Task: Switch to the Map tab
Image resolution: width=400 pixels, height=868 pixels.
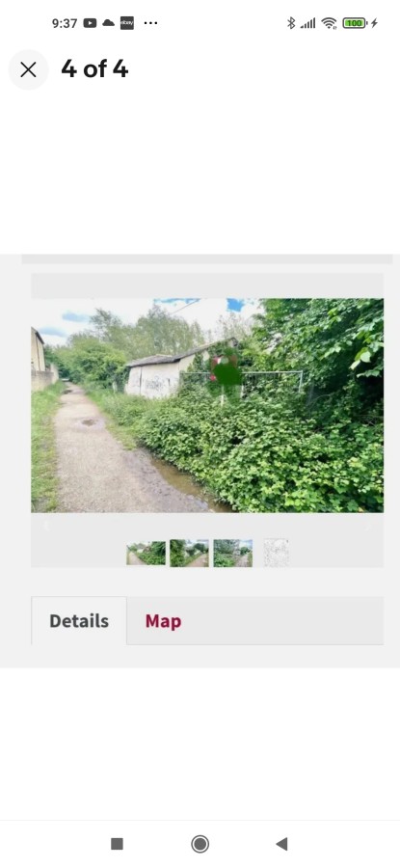Action: pyautogui.click(x=163, y=621)
